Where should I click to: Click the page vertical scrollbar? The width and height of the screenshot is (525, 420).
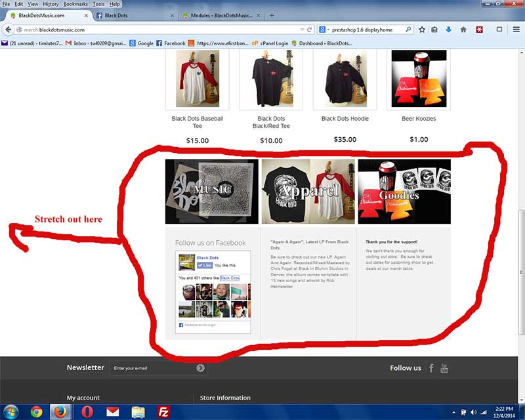(x=521, y=272)
